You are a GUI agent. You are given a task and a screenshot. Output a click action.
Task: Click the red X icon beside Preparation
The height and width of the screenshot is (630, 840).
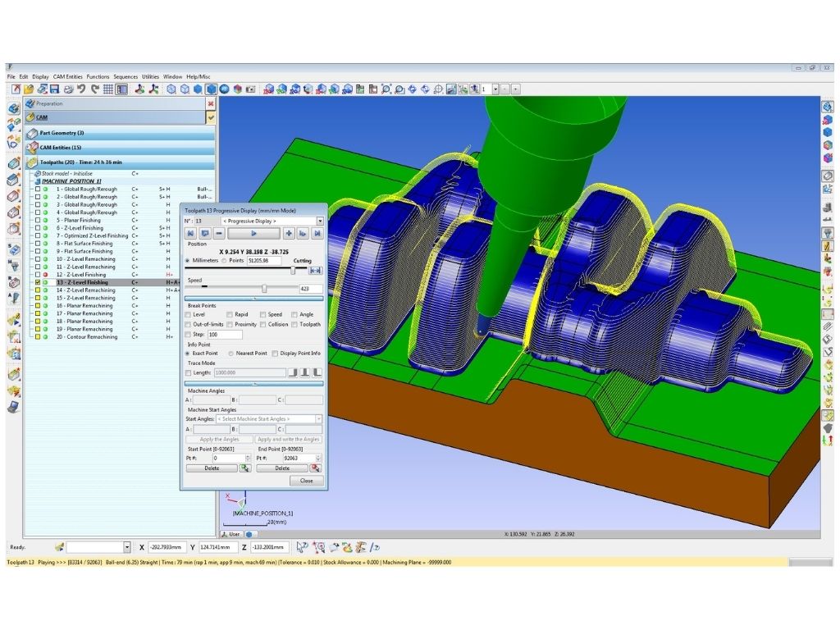[x=211, y=104]
